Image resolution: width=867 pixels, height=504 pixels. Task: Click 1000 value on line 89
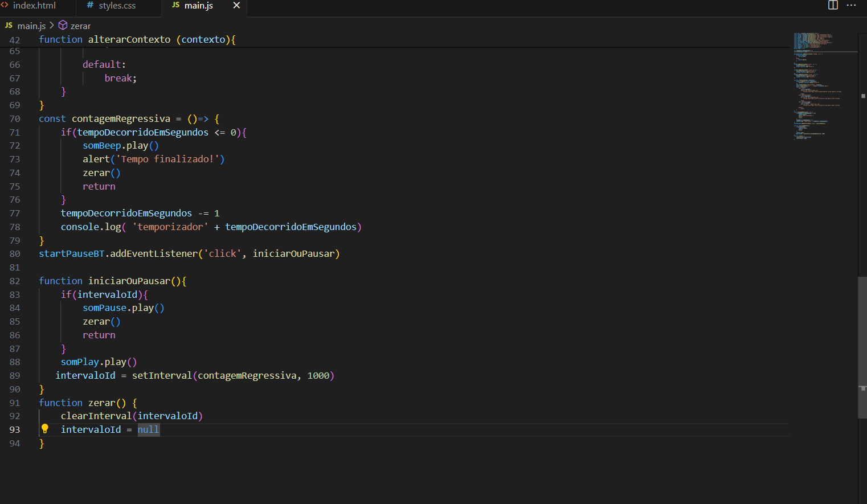point(318,375)
